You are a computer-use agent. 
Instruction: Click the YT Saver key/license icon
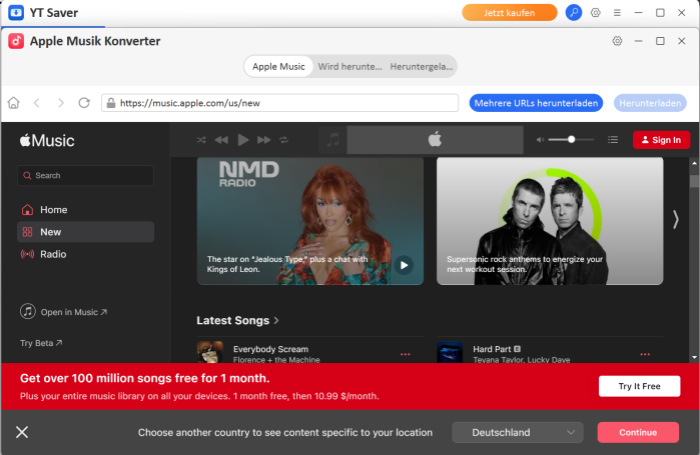click(x=574, y=13)
